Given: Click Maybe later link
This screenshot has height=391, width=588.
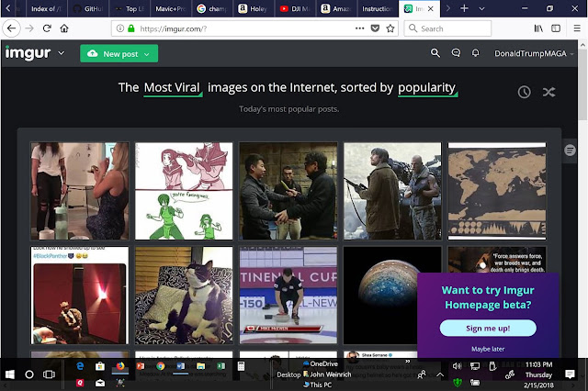Looking at the screenshot, I should 488,349.
